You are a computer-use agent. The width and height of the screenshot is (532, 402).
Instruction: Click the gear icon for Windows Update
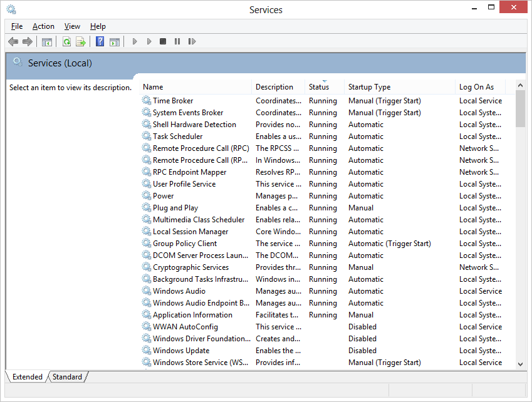(x=147, y=350)
